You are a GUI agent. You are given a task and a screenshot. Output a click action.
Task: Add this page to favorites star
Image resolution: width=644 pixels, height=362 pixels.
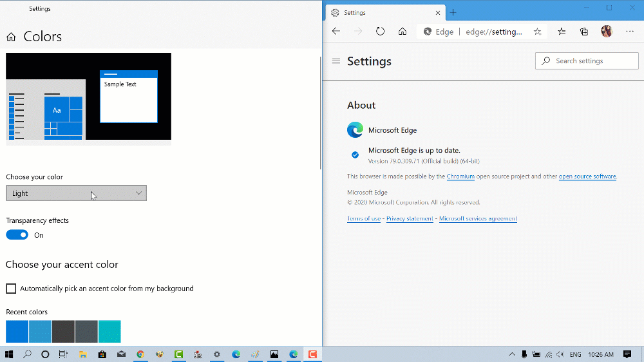pyautogui.click(x=537, y=32)
